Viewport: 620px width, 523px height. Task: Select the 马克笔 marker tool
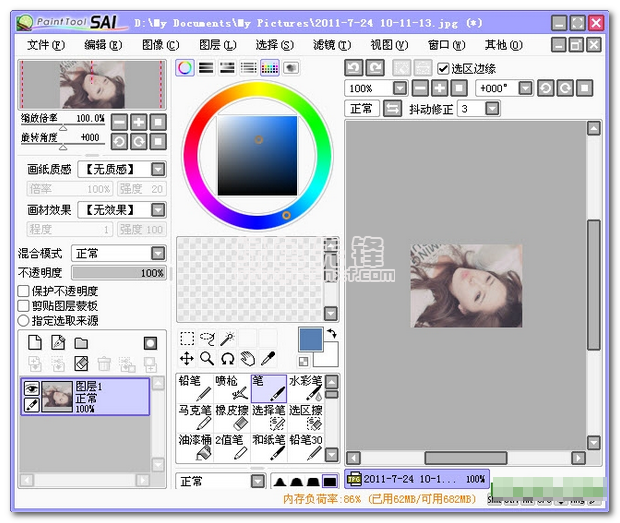[195, 417]
